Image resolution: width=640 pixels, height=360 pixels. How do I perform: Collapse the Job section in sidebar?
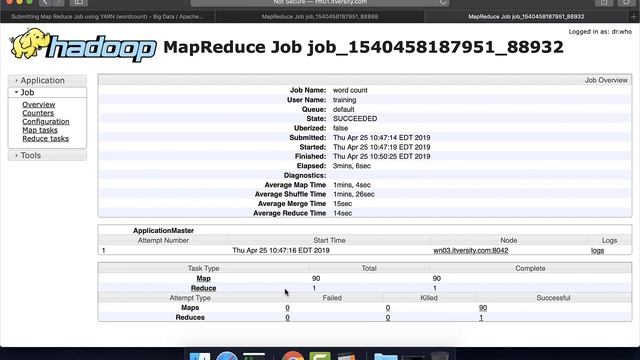(47, 93)
